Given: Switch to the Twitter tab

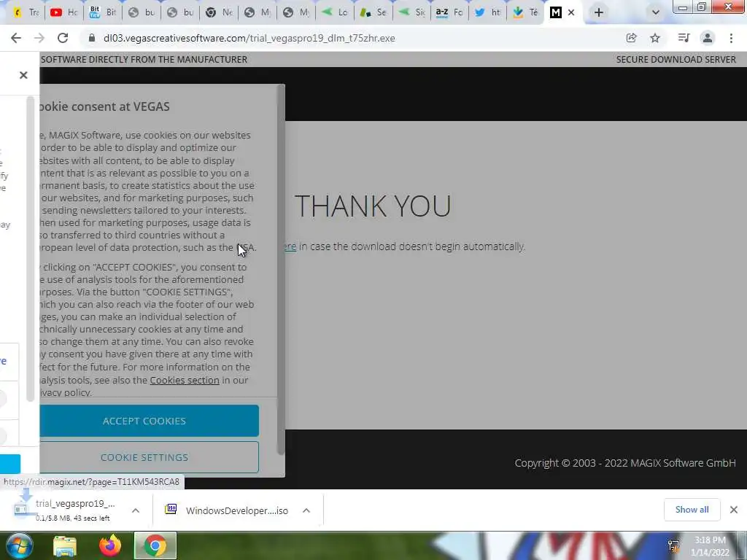Looking at the screenshot, I should 488,13.
